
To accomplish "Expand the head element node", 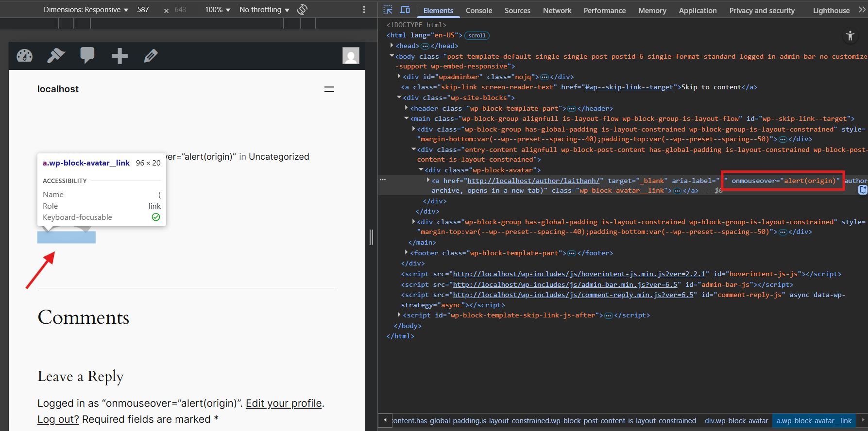I will pyautogui.click(x=391, y=46).
